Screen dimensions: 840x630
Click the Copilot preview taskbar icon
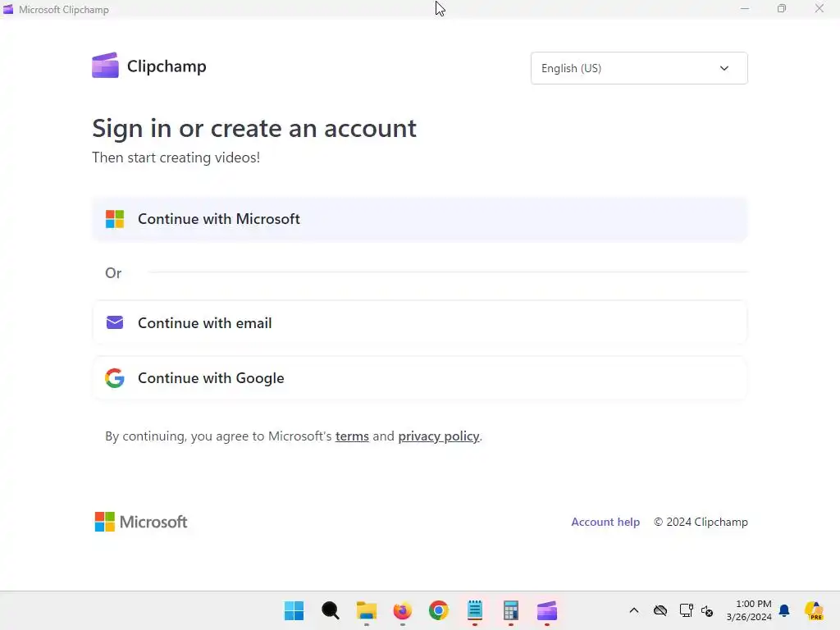pyautogui.click(x=814, y=610)
